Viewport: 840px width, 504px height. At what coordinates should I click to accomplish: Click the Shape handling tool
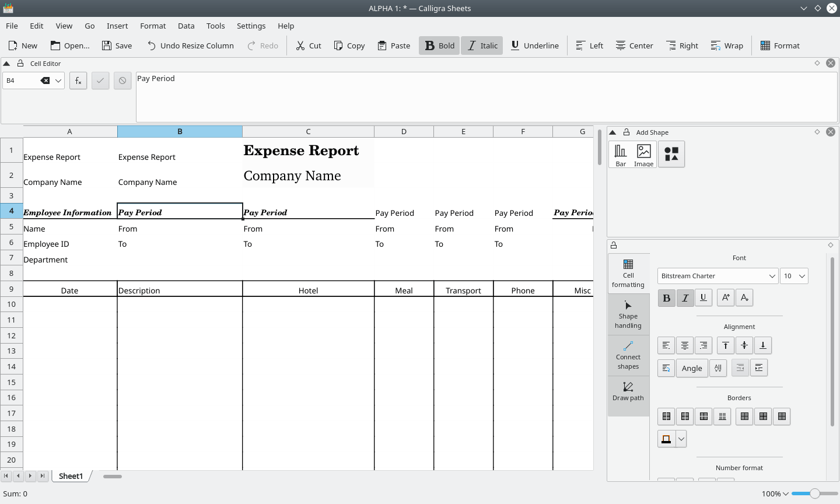628,314
